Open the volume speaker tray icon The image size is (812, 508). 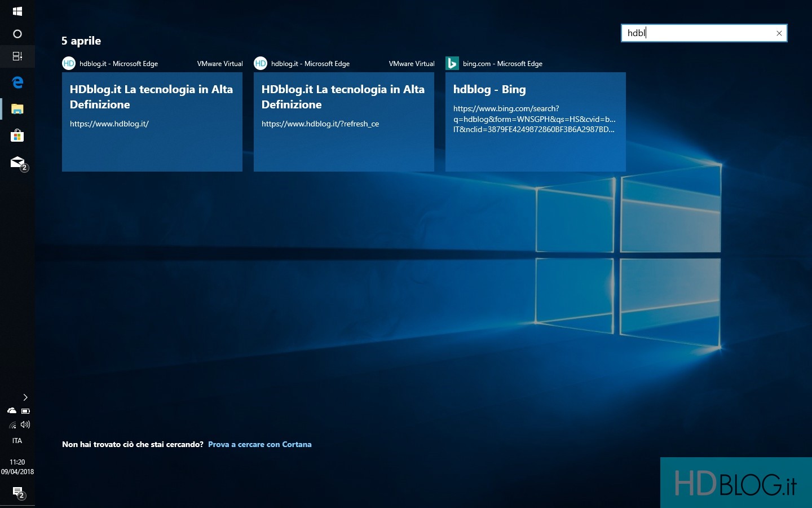pyautogui.click(x=25, y=424)
